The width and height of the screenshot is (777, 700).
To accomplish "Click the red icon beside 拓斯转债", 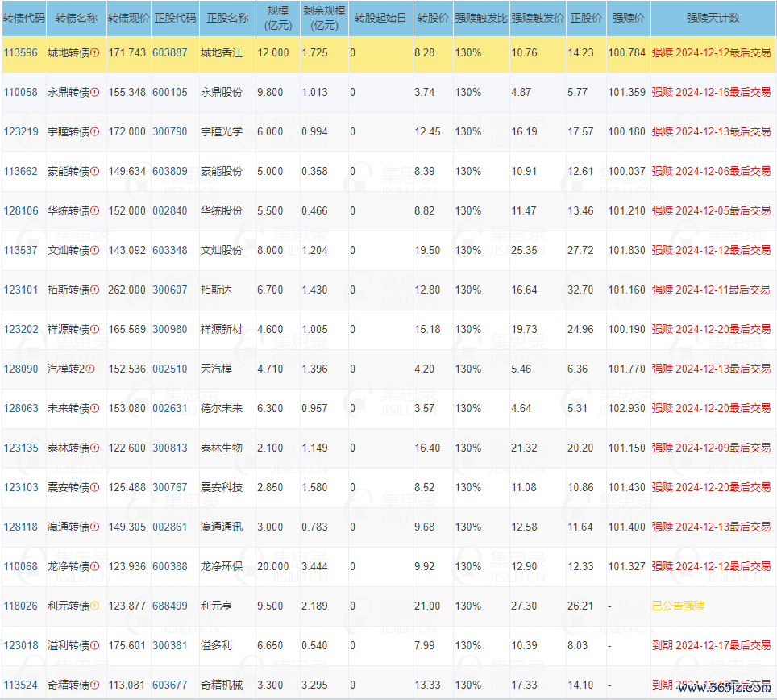I will coord(94,290).
